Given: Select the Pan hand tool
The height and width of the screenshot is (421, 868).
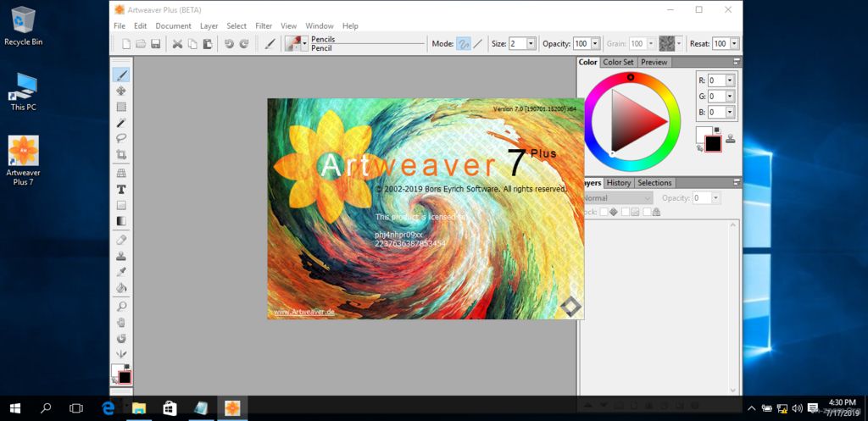Looking at the screenshot, I should click(121, 322).
